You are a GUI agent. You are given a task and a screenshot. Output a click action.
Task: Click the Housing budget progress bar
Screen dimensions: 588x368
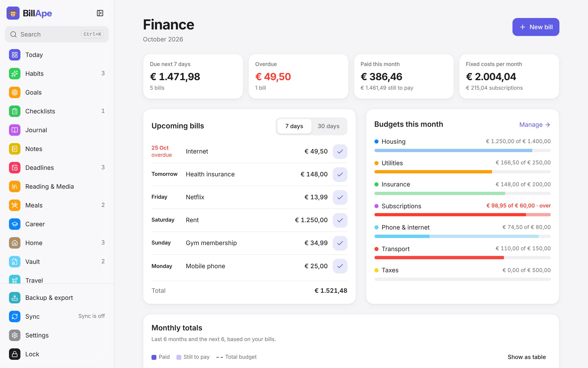click(463, 150)
